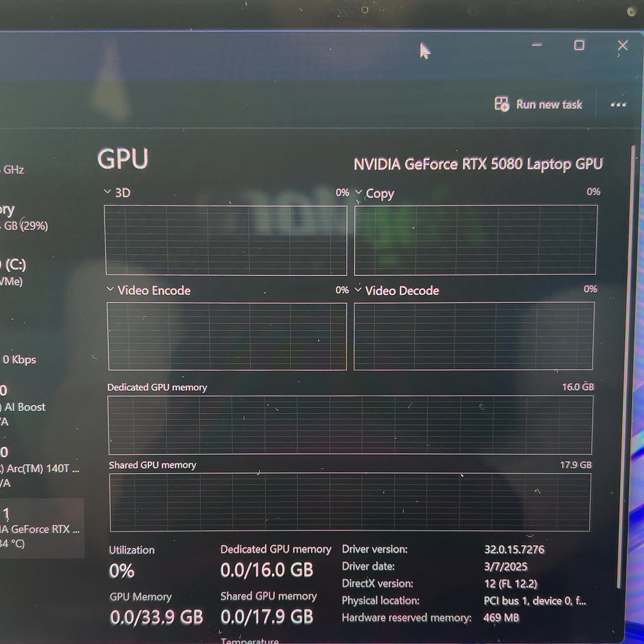Click the PCI bus 1 physical location value
Viewport: 644px width, 644px height.
click(535, 601)
